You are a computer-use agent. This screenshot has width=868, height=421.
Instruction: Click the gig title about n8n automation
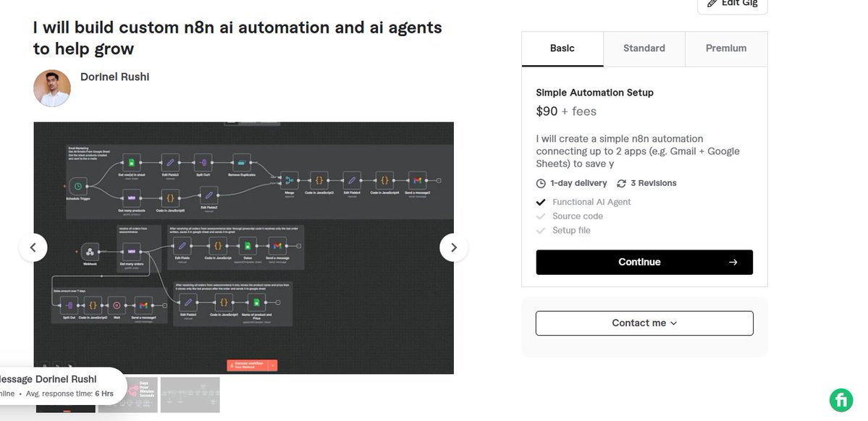click(237, 38)
